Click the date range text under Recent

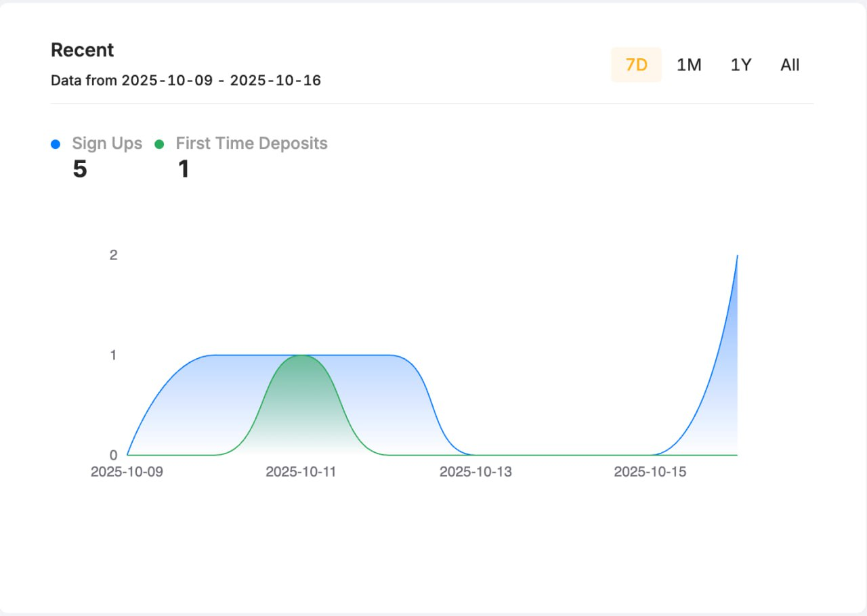pos(186,80)
